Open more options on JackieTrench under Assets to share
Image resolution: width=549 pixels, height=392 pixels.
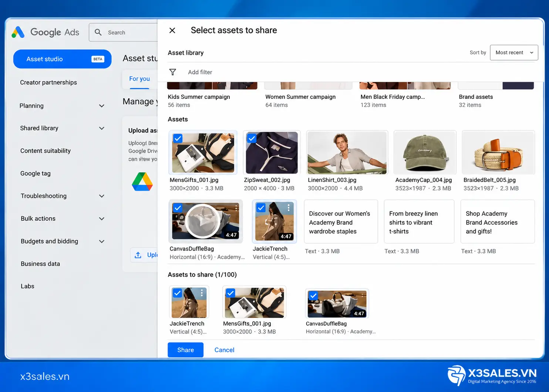pyautogui.click(x=202, y=293)
